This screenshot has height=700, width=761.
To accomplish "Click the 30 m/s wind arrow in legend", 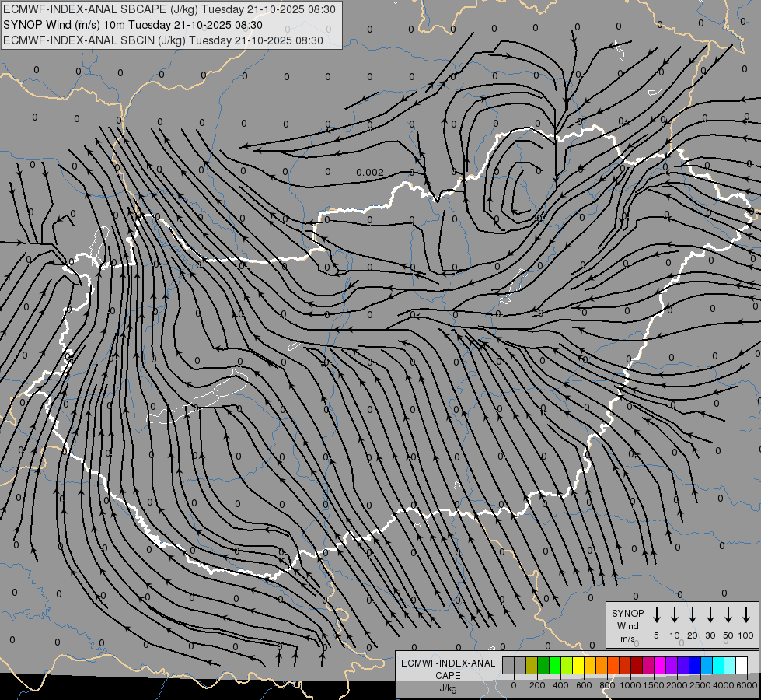I will (x=710, y=615).
